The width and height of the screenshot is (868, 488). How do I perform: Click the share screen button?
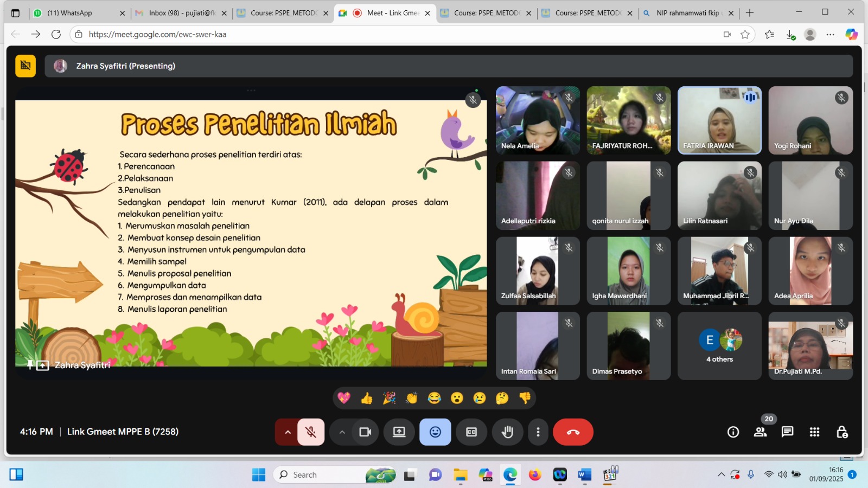pyautogui.click(x=399, y=432)
